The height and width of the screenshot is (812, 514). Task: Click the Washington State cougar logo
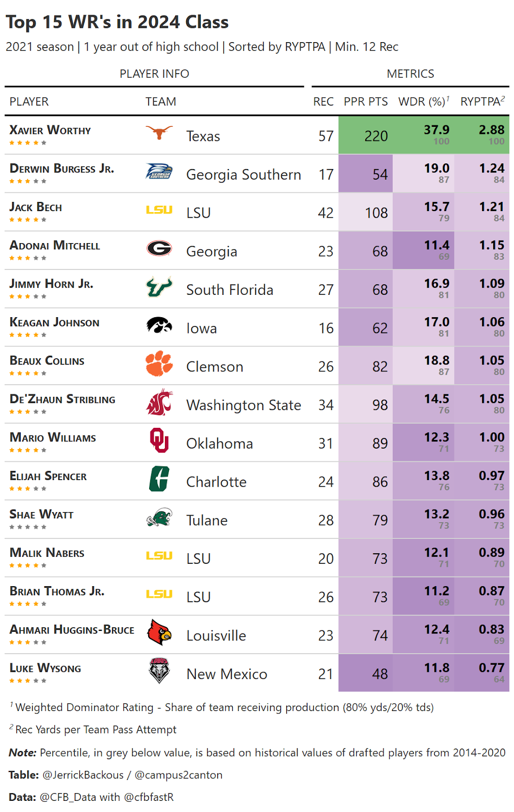coord(159,402)
